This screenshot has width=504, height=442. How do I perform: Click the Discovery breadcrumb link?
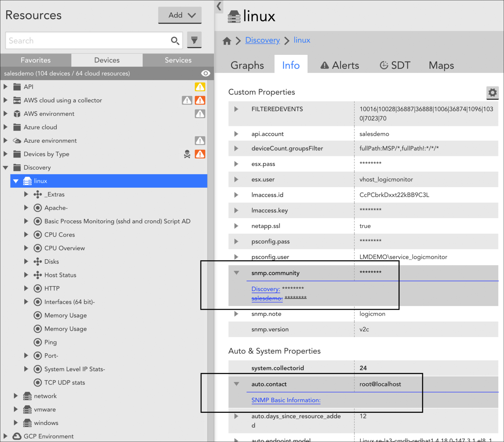262,40
